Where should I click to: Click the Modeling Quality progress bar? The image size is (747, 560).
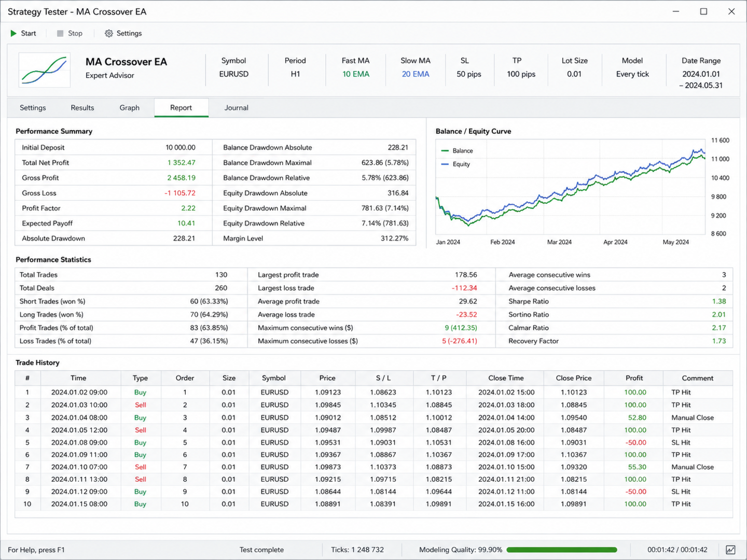click(562, 550)
